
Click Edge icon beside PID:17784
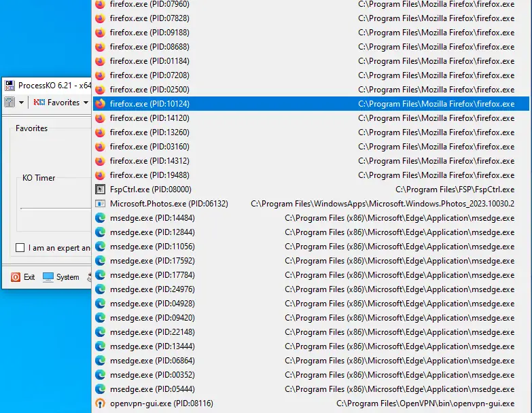(x=100, y=274)
